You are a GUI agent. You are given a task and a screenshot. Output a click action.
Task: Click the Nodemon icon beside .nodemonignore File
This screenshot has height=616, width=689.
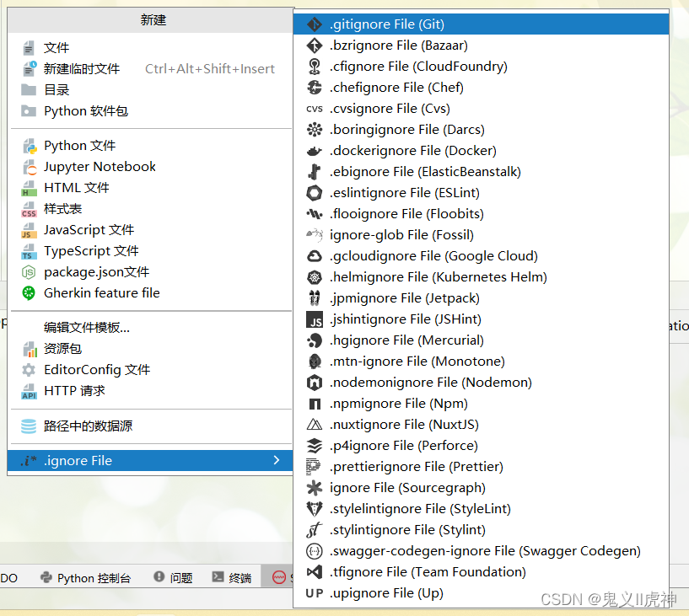tap(315, 383)
